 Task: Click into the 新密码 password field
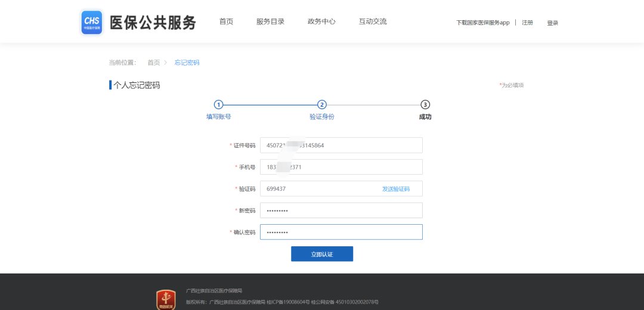[341, 210]
